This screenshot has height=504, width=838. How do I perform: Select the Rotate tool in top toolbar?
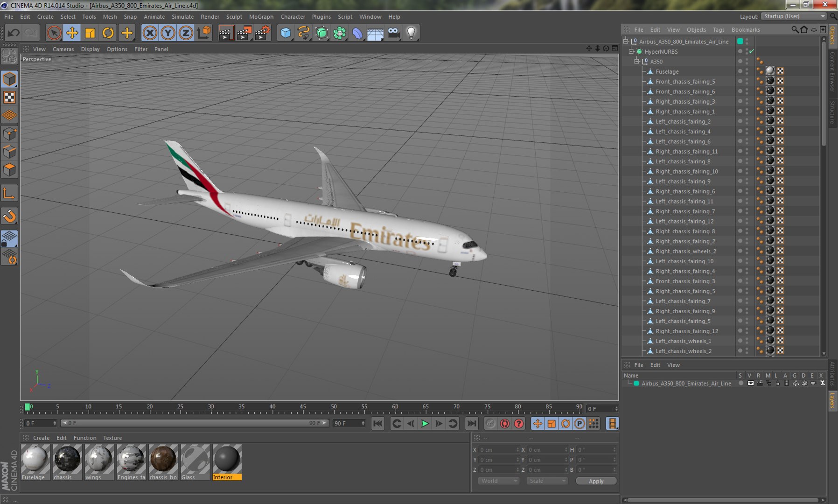pos(108,33)
